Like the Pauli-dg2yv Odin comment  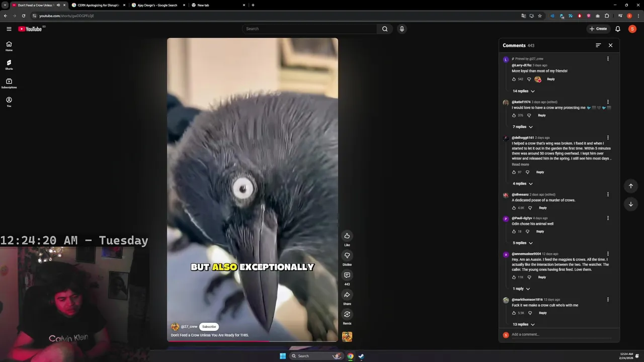[514, 231]
